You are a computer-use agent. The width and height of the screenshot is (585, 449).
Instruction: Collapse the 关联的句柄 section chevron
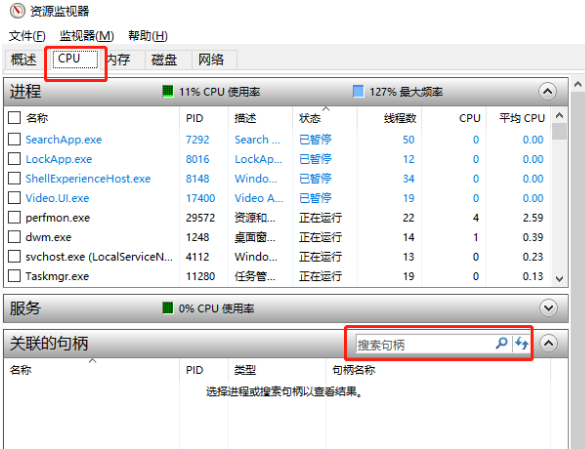pos(548,343)
